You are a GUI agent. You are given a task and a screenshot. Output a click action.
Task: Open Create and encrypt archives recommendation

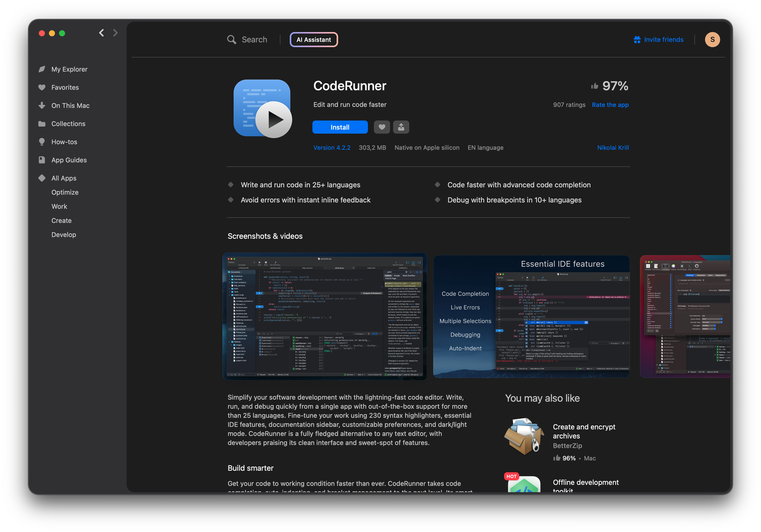(584, 432)
